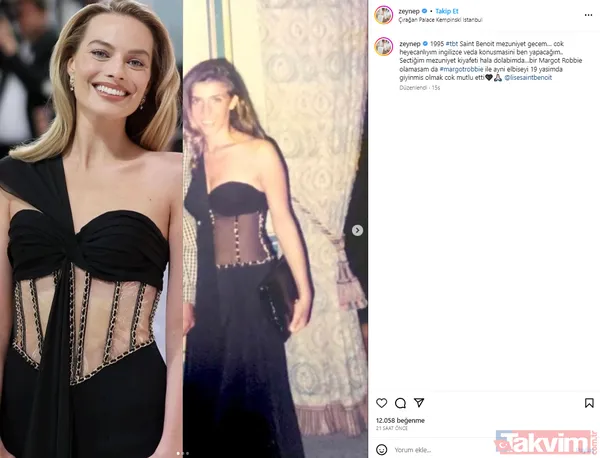Open the #tbt hashtag link
The image size is (600, 458).
pyautogui.click(x=452, y=44)
